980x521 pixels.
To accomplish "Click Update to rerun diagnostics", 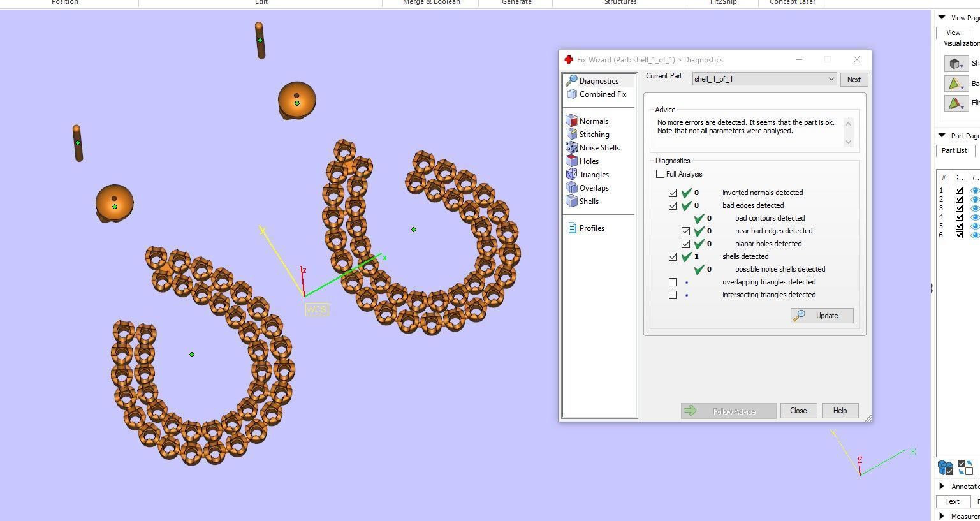I will click(822, 316).
